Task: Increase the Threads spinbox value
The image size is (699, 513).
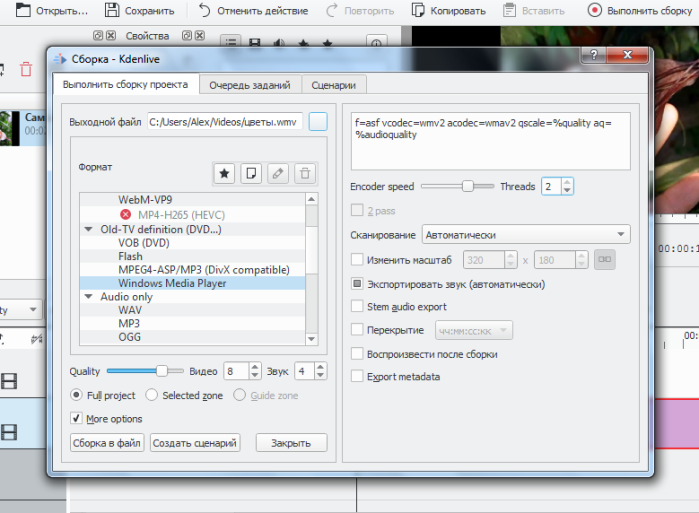Action: coord(567,182)
